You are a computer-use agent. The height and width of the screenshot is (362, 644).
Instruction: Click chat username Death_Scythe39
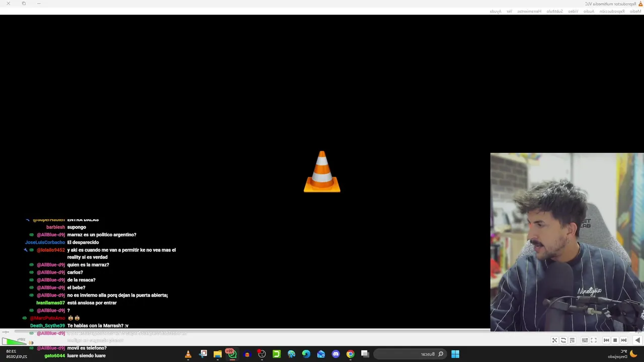47,326
